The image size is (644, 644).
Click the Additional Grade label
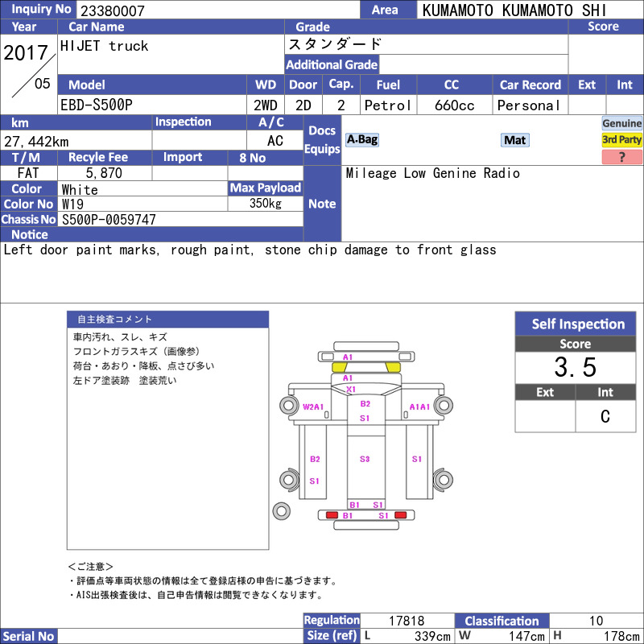[x=332, y=64]
